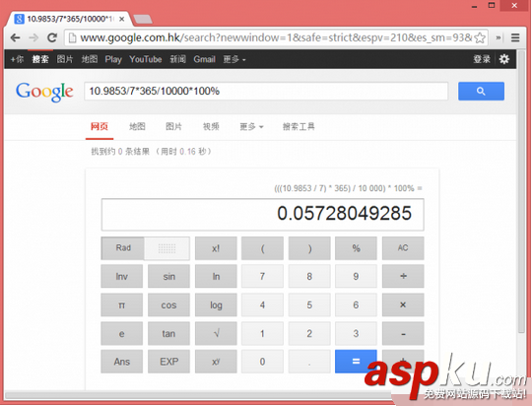Viewport: 532px width, 406px height.
Task: Switch to the 图片 results tab
Action: (173, 126)
